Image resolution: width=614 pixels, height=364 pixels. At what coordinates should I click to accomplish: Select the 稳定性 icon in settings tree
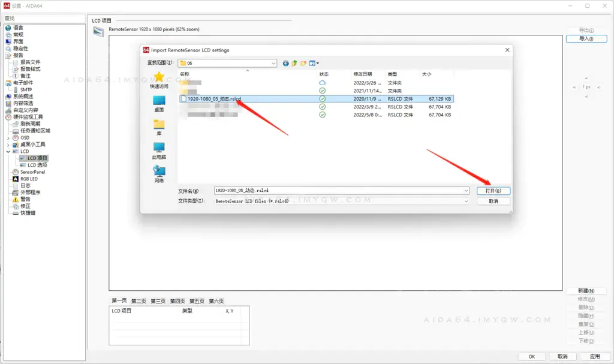click(8, 49)
